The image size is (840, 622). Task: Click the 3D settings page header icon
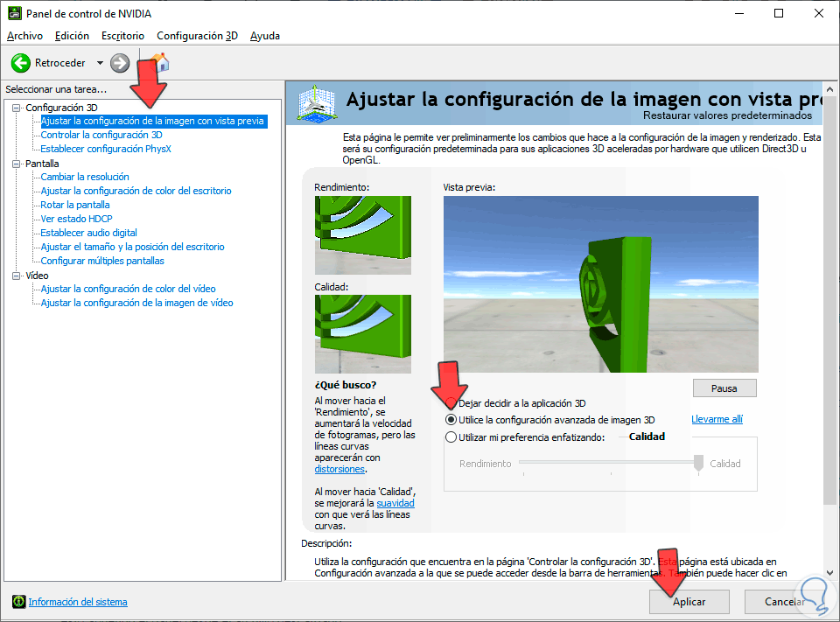pos(316,104)
